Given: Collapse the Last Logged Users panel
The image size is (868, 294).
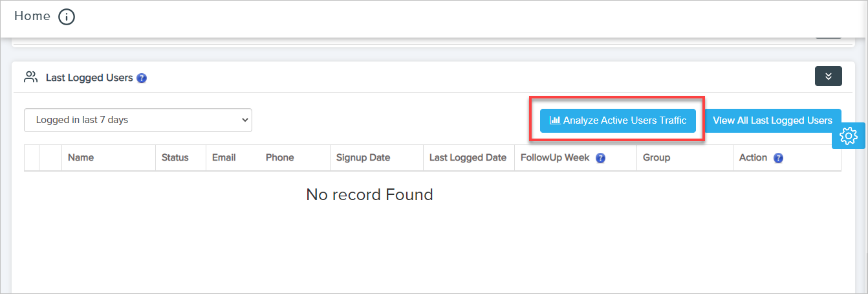Looking at the screenshot, I should click(828, 76).
